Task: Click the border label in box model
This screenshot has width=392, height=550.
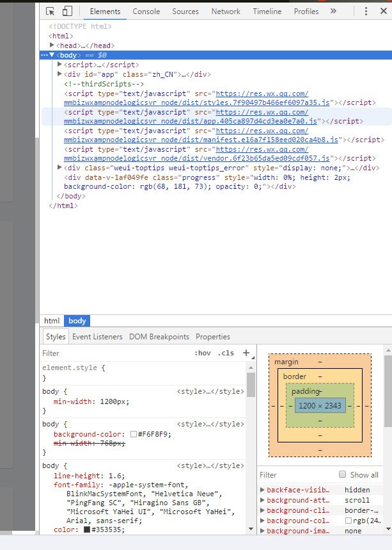Action: click(x=295, y=376)
